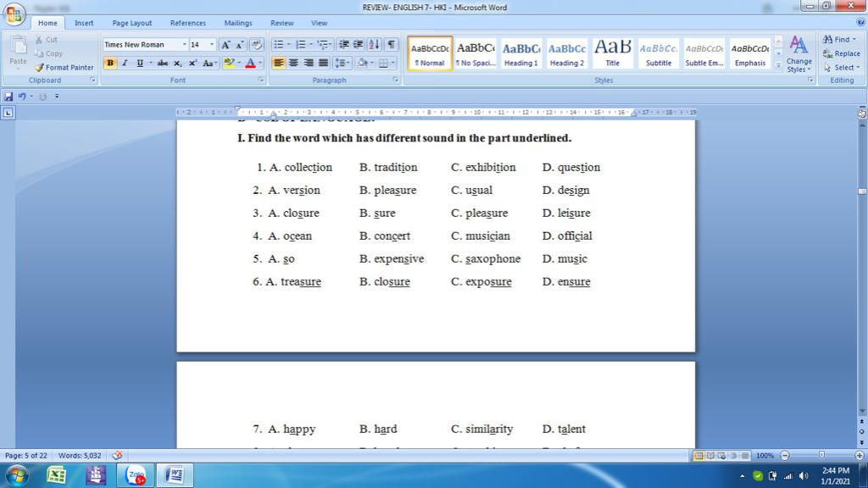
Task: Select Align Text Right
Action: [309, 63]
